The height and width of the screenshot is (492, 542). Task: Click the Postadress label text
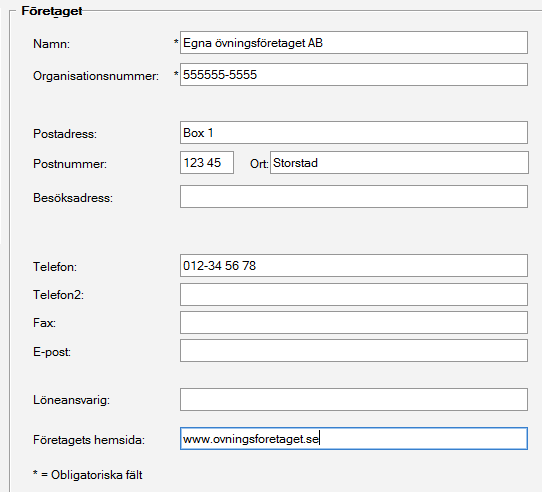(x=65, y=134)
